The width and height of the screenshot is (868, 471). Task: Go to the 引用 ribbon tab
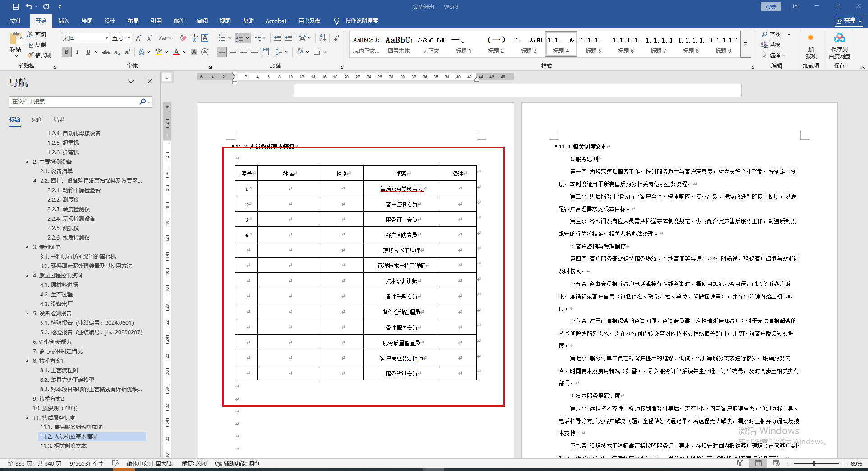[156, 21]
